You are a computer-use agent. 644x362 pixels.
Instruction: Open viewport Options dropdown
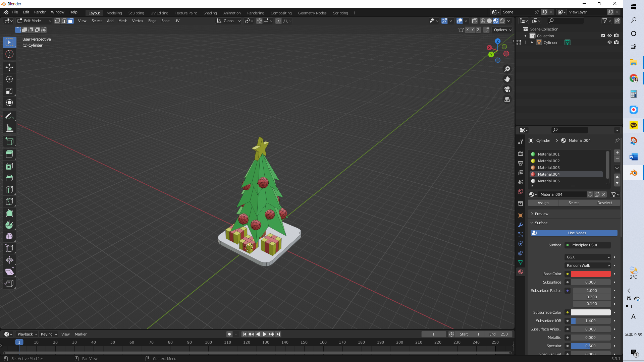502,30
